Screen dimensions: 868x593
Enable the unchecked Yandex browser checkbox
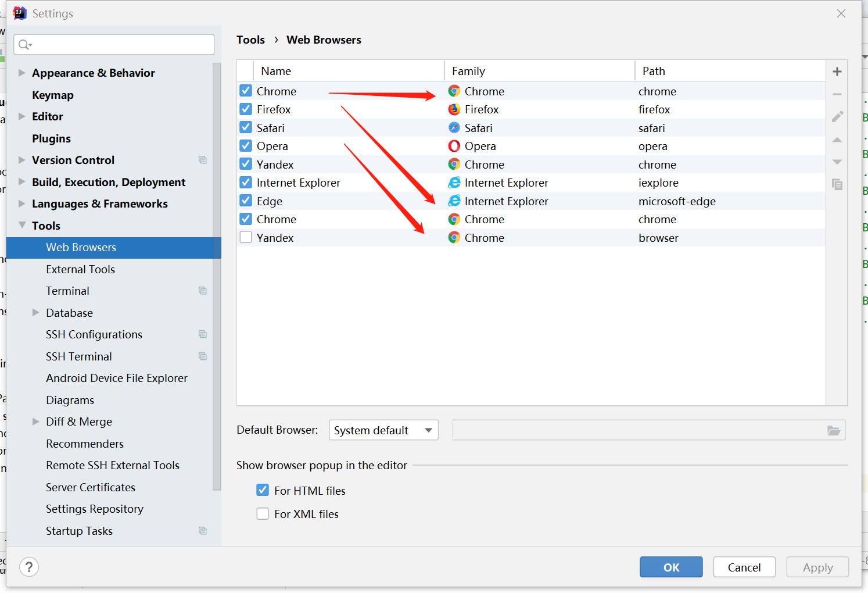point(246,237)
